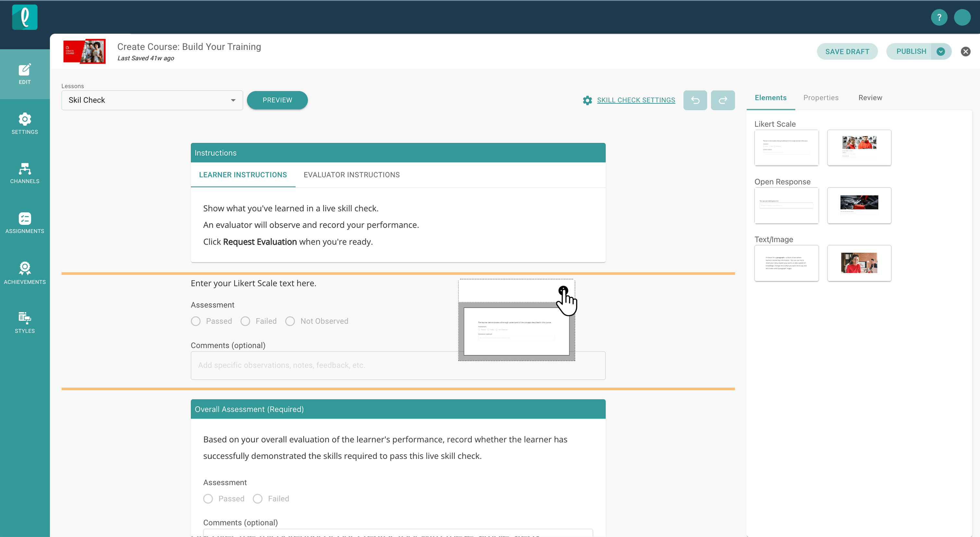The height and width of the screenshot is (537, 980).
Task: Open the Lessons dropdown showing Skil Check
Action: coord(152,101)
